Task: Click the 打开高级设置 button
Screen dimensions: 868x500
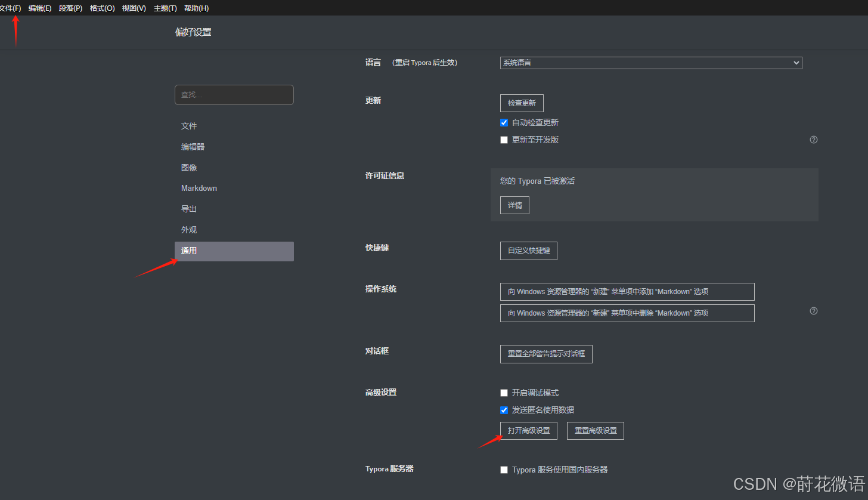Action: (529, 431)
